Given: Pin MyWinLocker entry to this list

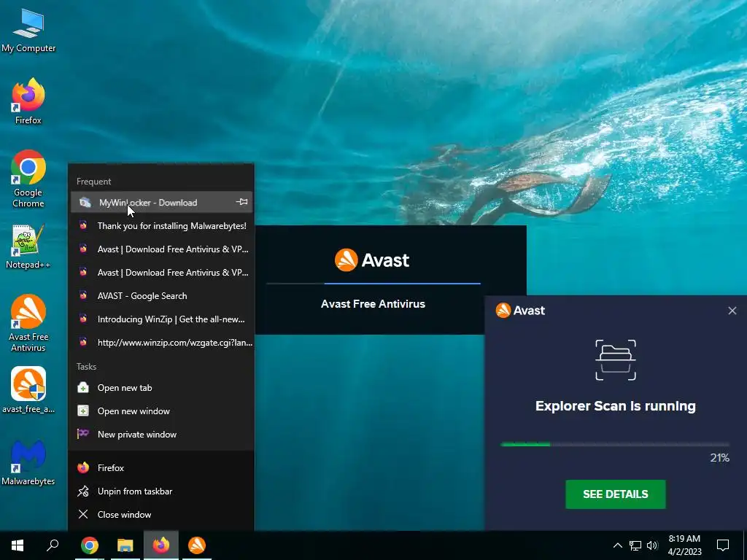Looking at the screenshot, I should tap(242, 203).
